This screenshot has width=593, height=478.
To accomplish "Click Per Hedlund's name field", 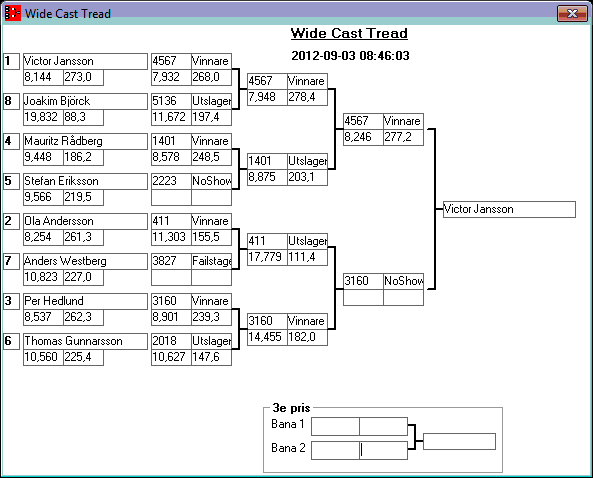I will (x=85, y=301).
